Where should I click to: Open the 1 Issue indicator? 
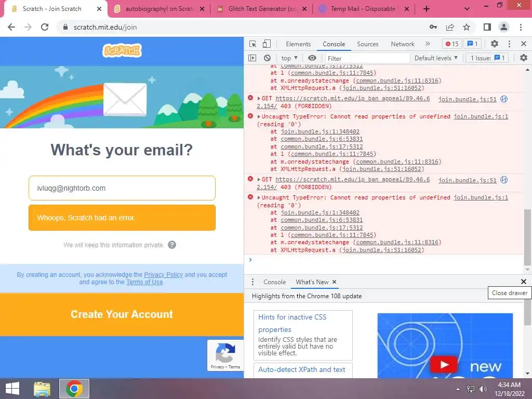coord(487,58)
